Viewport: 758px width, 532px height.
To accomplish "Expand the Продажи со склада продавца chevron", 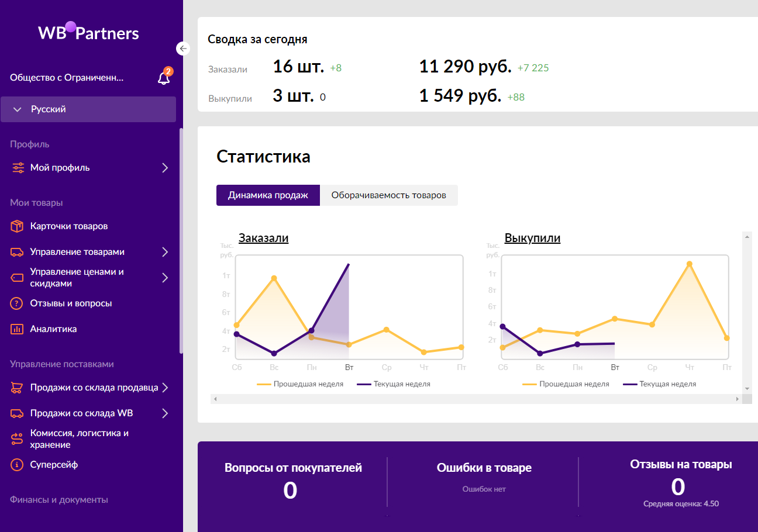I will coord(165,388).
